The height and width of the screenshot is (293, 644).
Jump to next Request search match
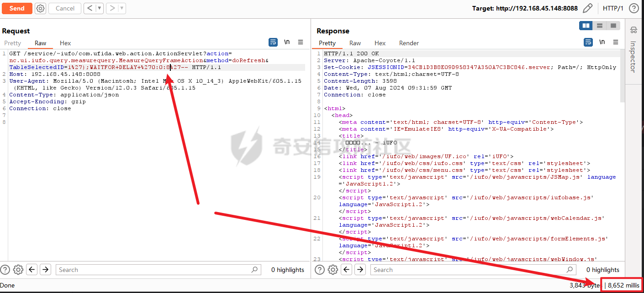point(45,270)
